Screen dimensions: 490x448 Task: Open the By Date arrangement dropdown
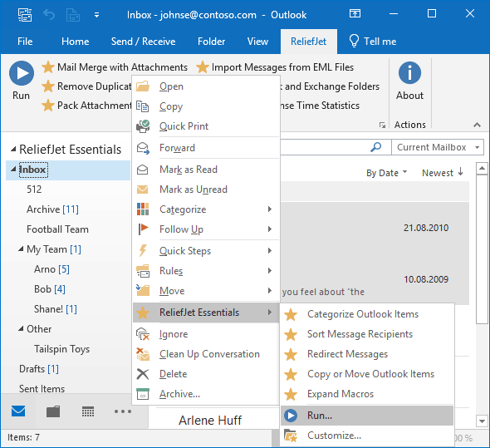click(x=386, y=173)
